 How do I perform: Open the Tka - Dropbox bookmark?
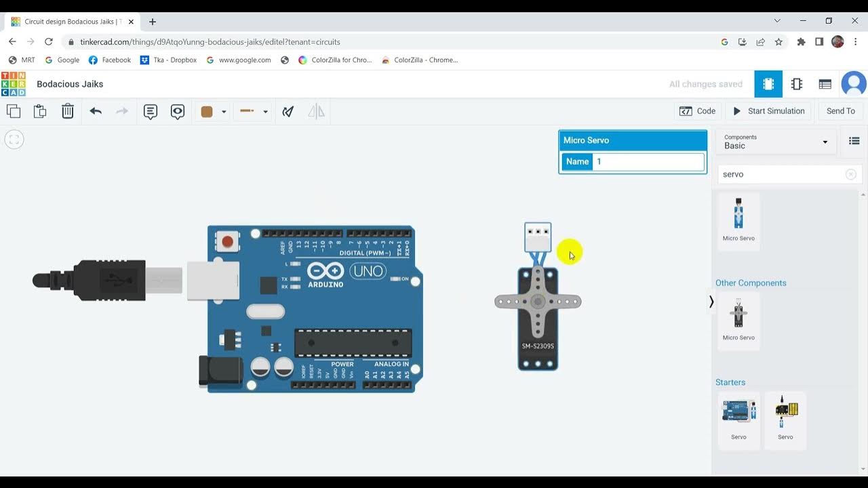168,60
